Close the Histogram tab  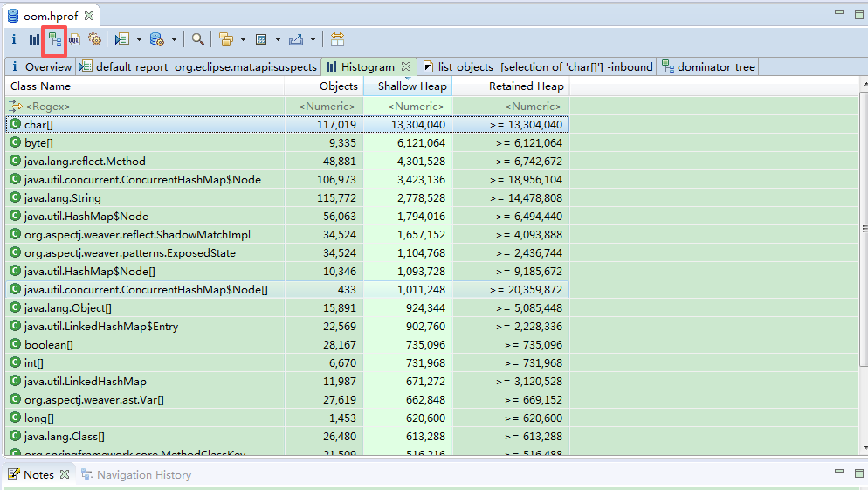406,66
